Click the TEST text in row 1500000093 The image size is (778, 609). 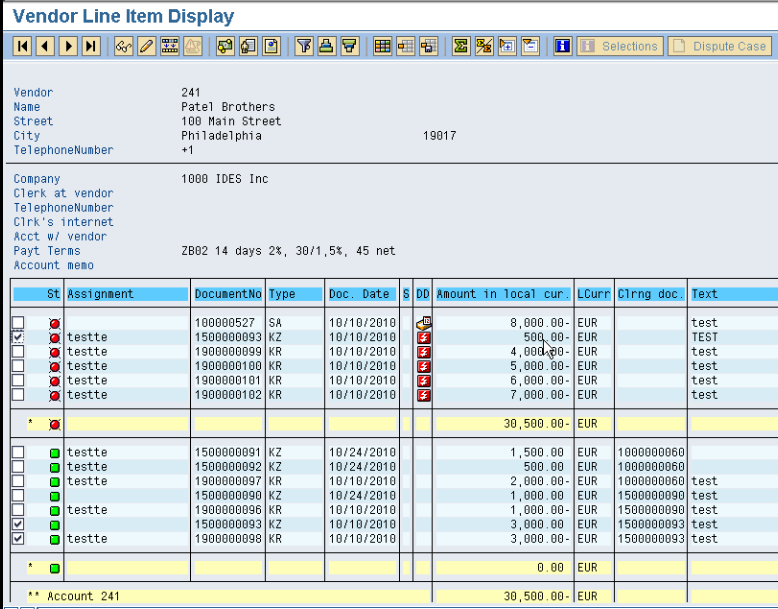coord(705,338)
